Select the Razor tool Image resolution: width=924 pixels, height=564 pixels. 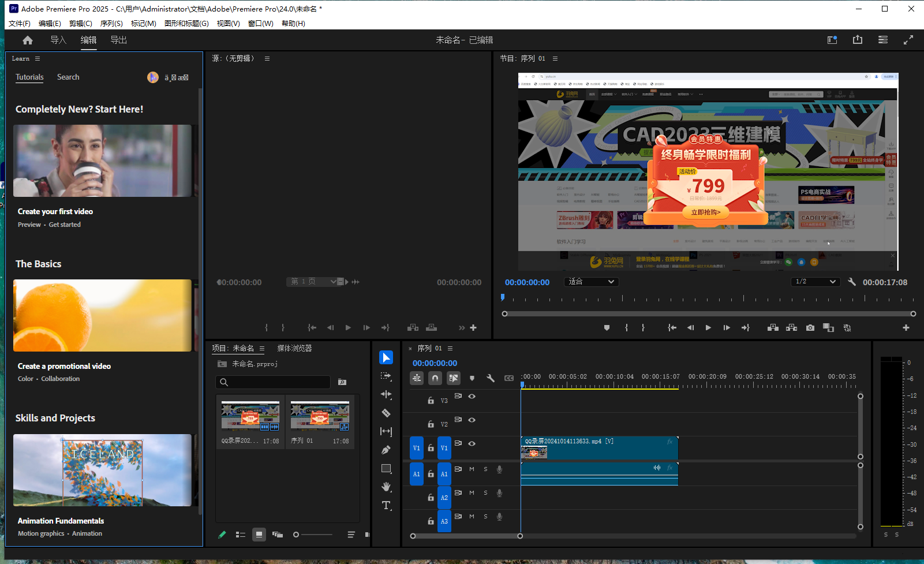coord(386,413)
